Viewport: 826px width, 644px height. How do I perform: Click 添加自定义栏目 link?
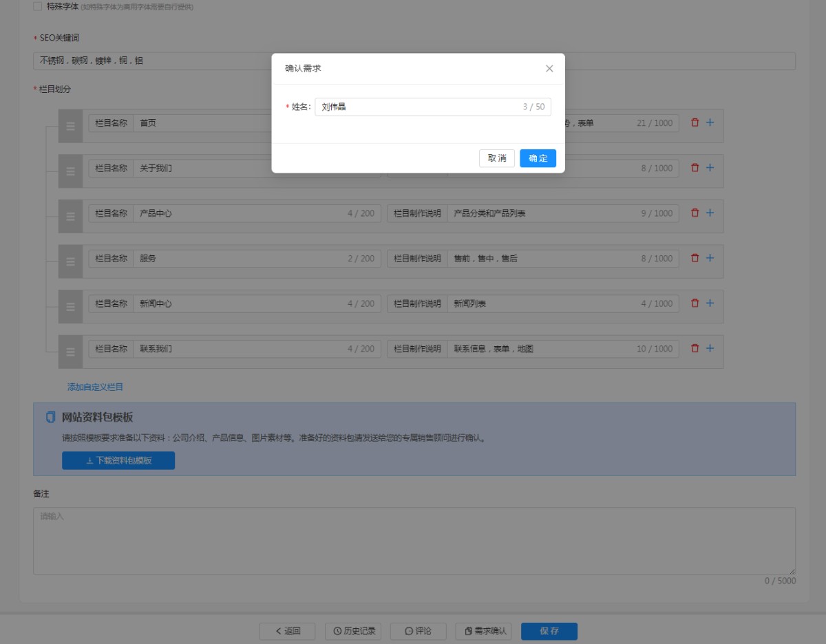tap(95, 387)
